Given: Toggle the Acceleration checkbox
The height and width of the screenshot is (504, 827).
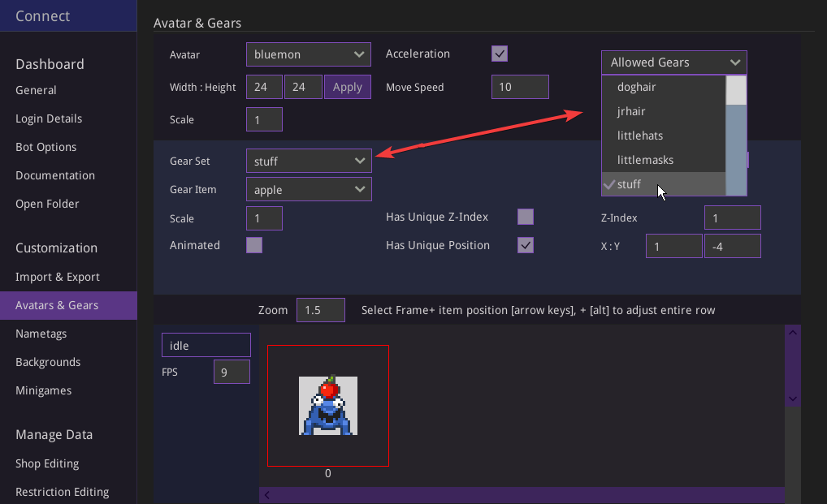Looking at the screenshot, I should [x=500, y=54].
